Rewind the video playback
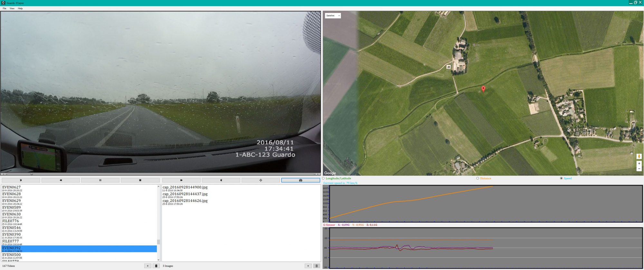 tap(61, 180)
